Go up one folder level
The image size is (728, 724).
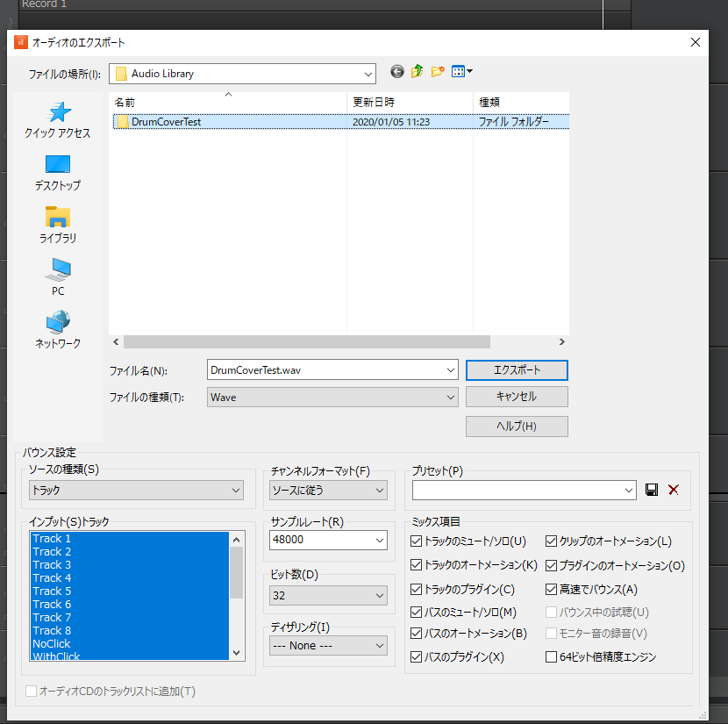coord(417,71)
